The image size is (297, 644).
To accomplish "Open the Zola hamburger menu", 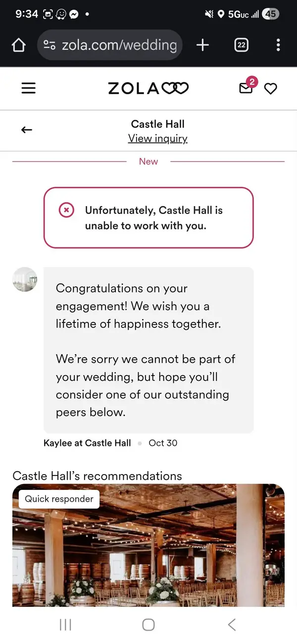I will pos(29,88).
